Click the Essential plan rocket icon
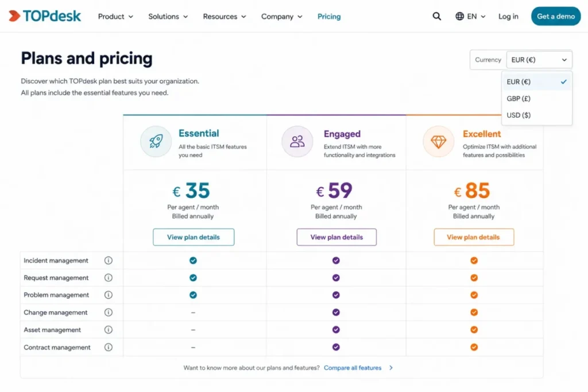 click(x=156, y=141)
